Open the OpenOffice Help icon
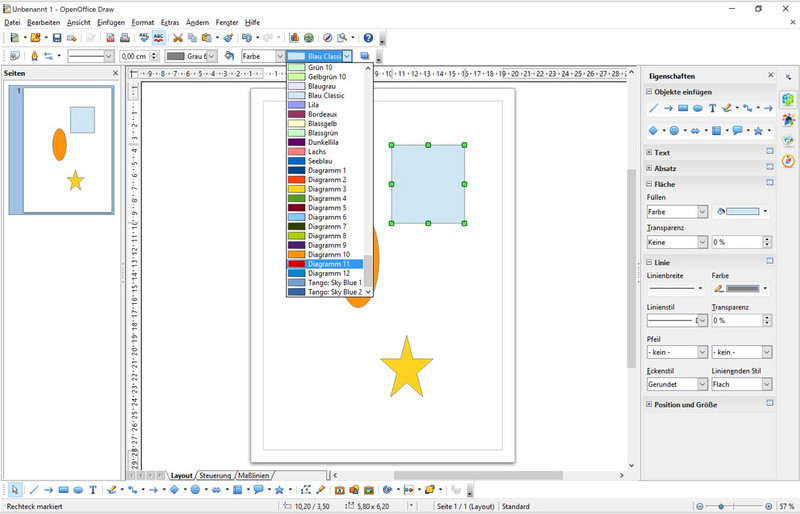The width and height of the screenshot is (800, 514). 368,38
